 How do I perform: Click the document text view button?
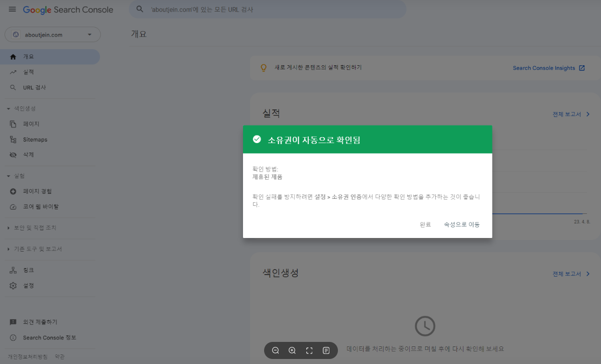(326, 350)
